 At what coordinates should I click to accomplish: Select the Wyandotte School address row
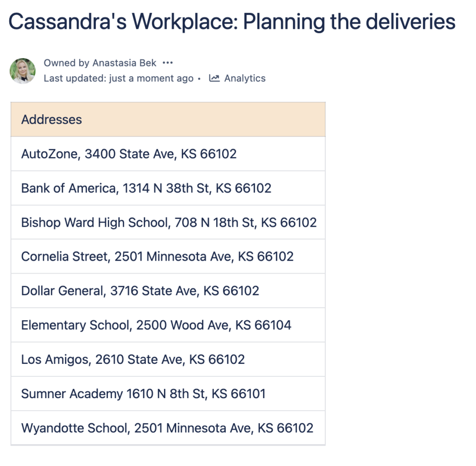(167, 428)
